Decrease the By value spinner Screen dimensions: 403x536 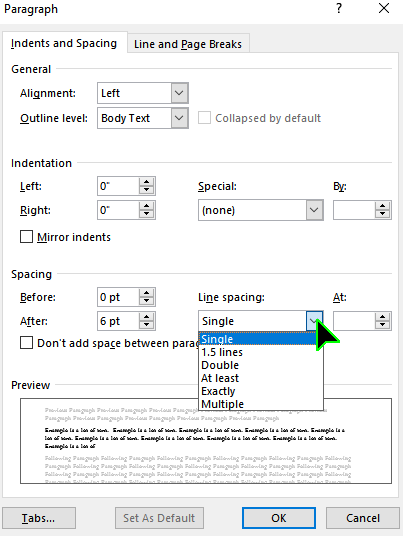click(x=382, y=214)
